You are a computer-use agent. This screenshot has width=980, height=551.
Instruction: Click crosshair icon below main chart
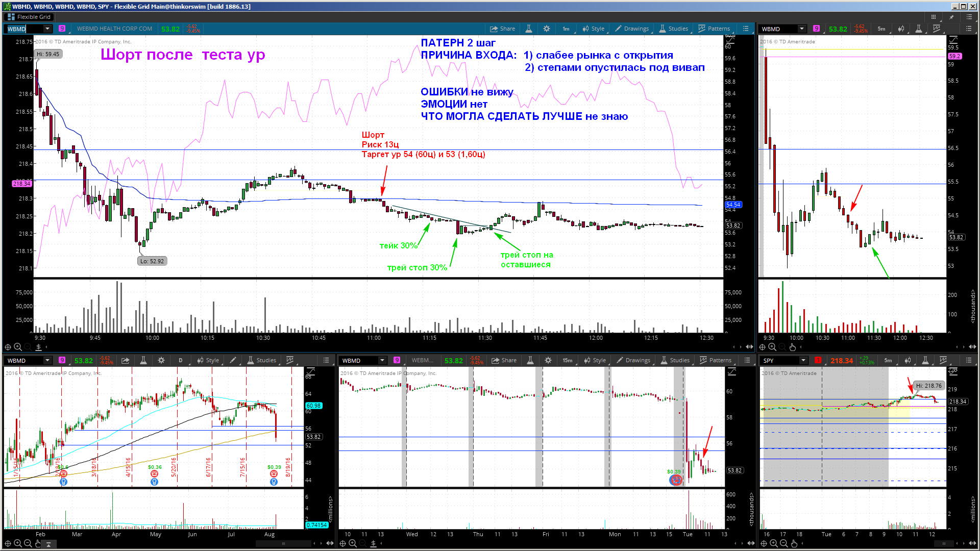click(x=8, y=347)
